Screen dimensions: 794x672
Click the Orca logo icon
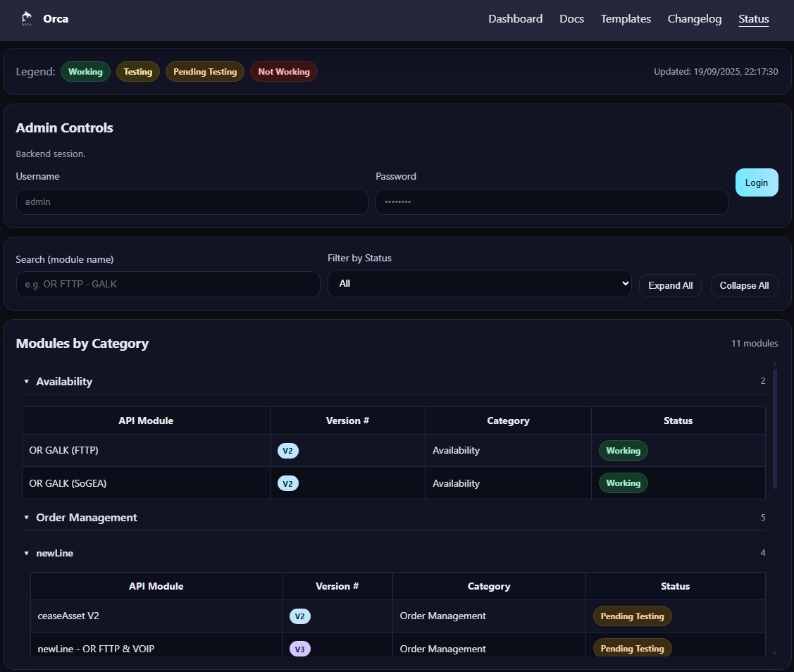[25, 18]
